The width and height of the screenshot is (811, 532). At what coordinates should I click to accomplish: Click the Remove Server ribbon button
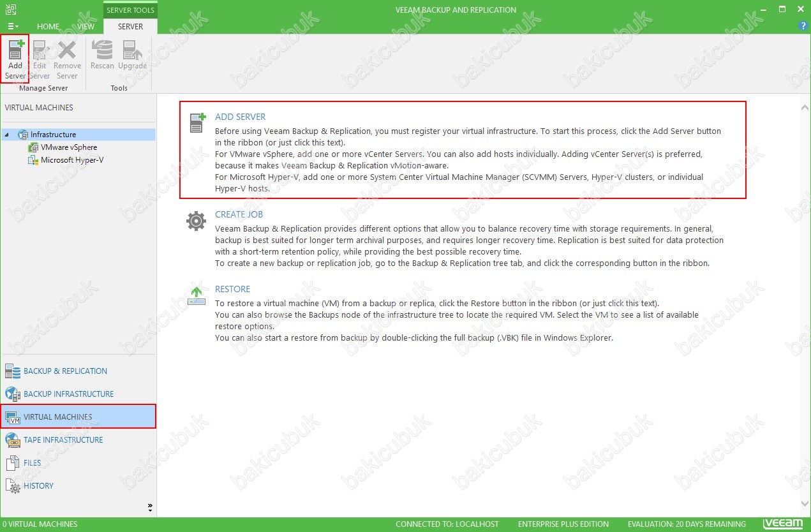coord(67,59)
